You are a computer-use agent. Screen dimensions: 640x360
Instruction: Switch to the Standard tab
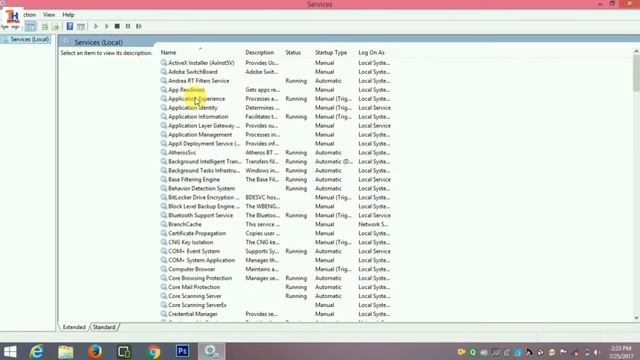pyautogui.click(x=104, y=327)
